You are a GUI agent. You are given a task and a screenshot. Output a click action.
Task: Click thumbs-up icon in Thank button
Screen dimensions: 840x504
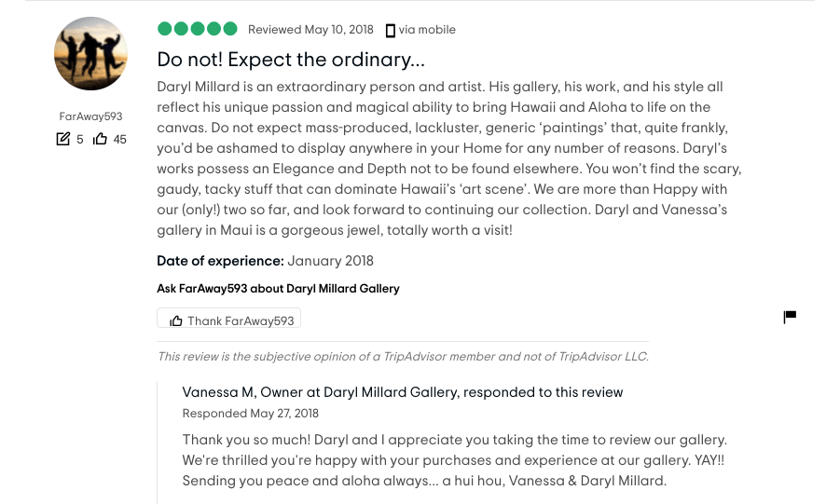click(176, 321)
